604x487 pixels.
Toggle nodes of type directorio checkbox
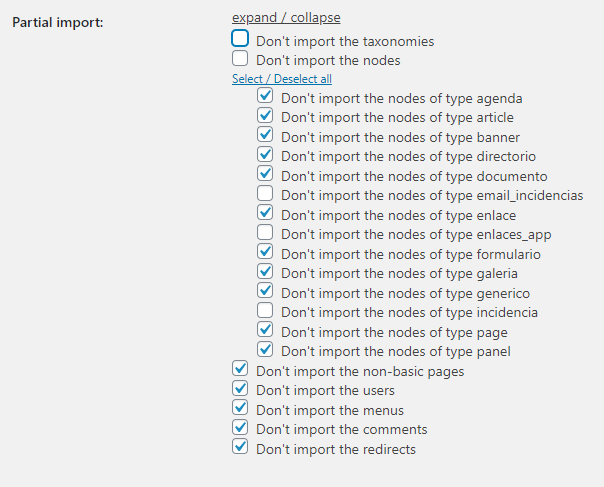point(265,155)
